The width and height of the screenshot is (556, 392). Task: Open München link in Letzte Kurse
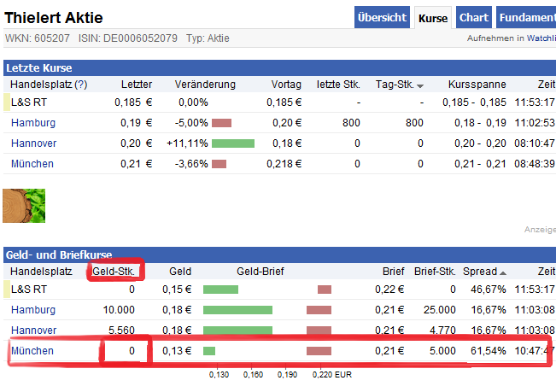click(32, 164)
